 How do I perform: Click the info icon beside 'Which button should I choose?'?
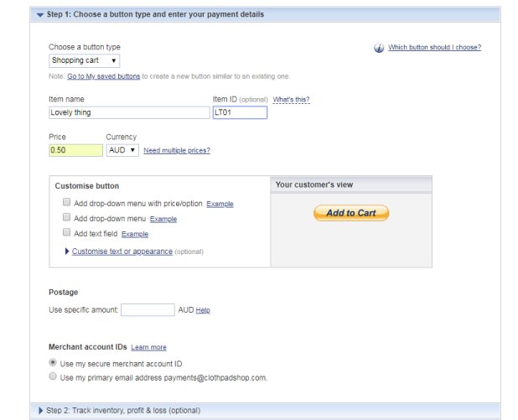379,48
